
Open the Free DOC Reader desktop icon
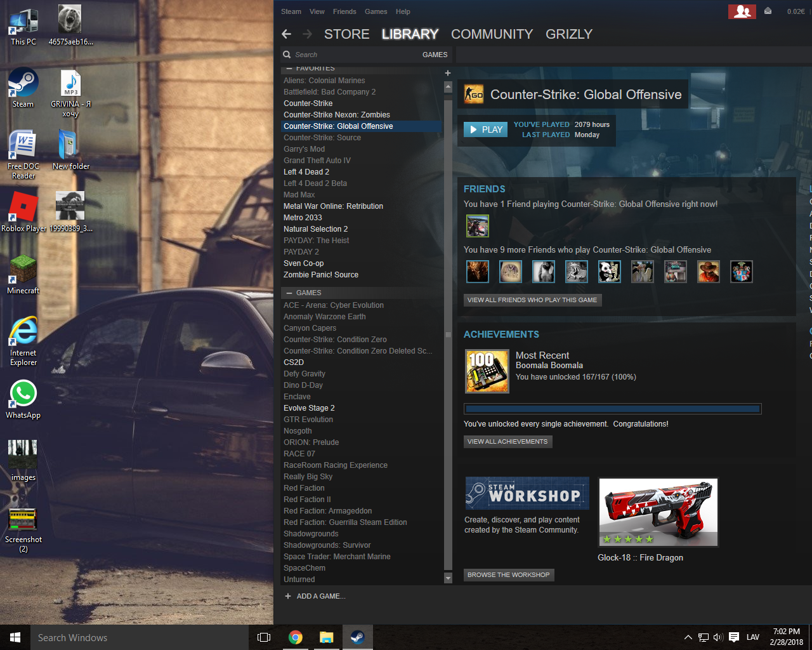[x=23, y=154]
